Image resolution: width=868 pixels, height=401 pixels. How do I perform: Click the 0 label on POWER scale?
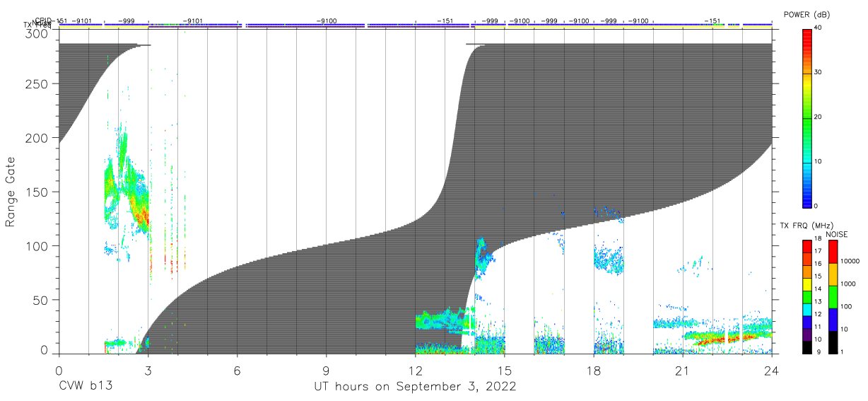(817, 206)
